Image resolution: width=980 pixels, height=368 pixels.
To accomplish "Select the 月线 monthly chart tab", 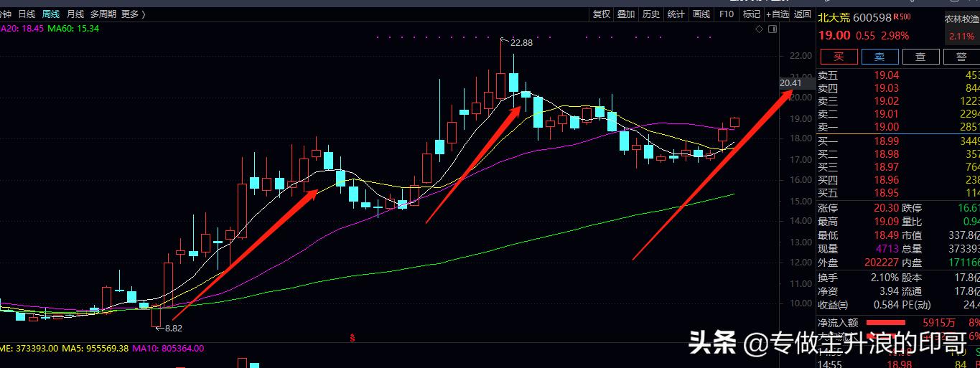I will click(x=75, y=14).
